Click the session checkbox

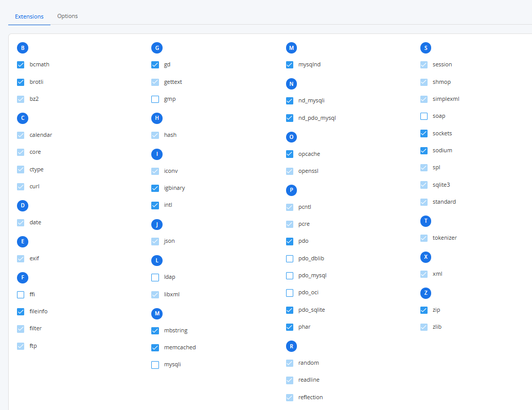click(x=424, y=65)
